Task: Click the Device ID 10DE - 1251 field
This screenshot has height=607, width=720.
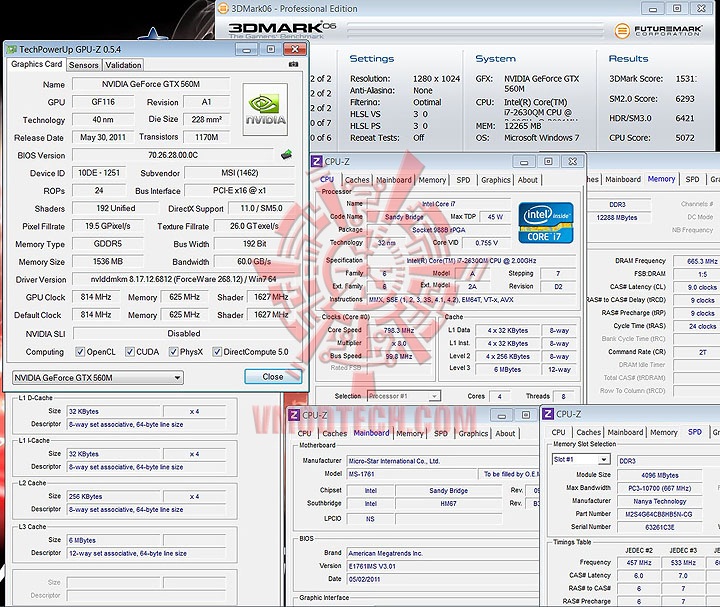Action: pyautogui.click(x=99, y=173)
